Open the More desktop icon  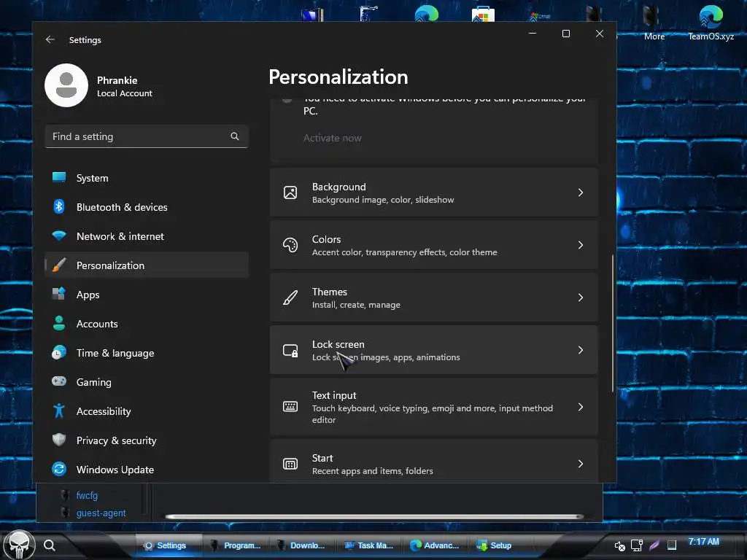click(x=654, y=23)
